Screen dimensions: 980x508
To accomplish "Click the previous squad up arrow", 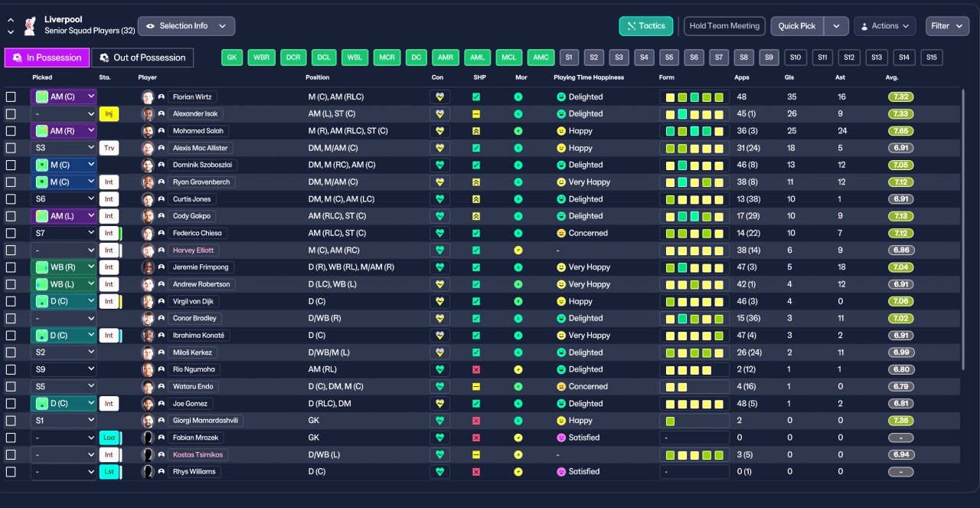I will tap(11, 19).
